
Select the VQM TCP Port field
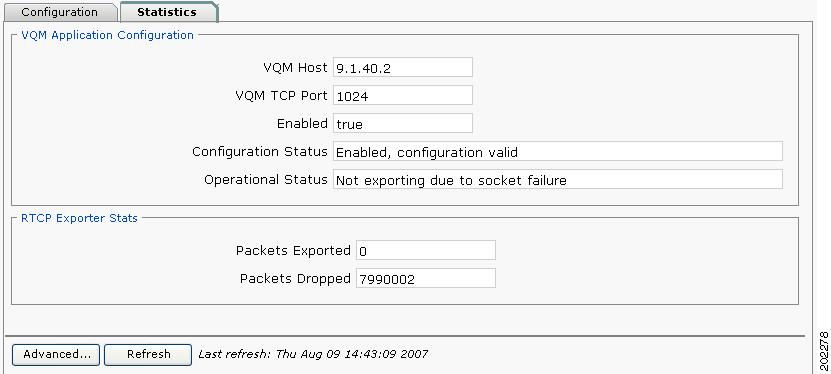403,95
